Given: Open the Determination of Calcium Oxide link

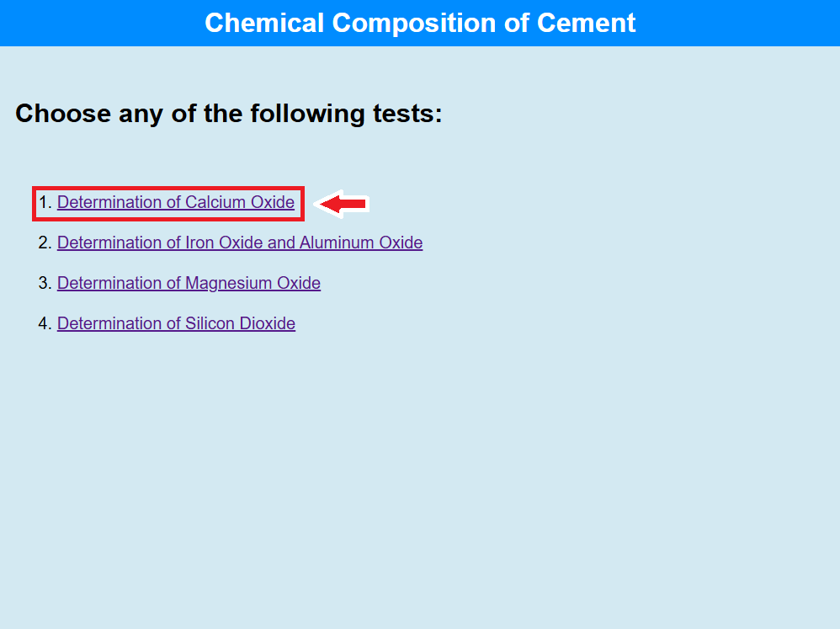Looking at the screenshot, I should pos(175,203).
